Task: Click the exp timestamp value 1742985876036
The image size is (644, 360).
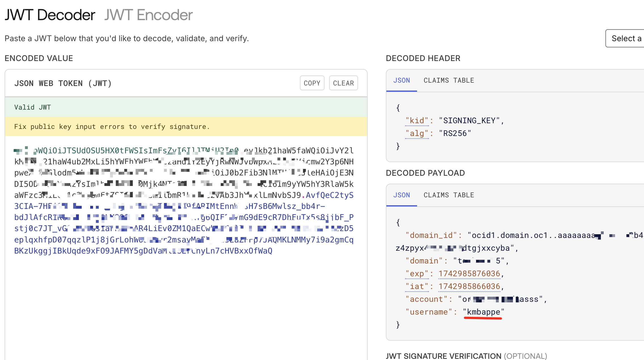Action: tap(469, 274)
